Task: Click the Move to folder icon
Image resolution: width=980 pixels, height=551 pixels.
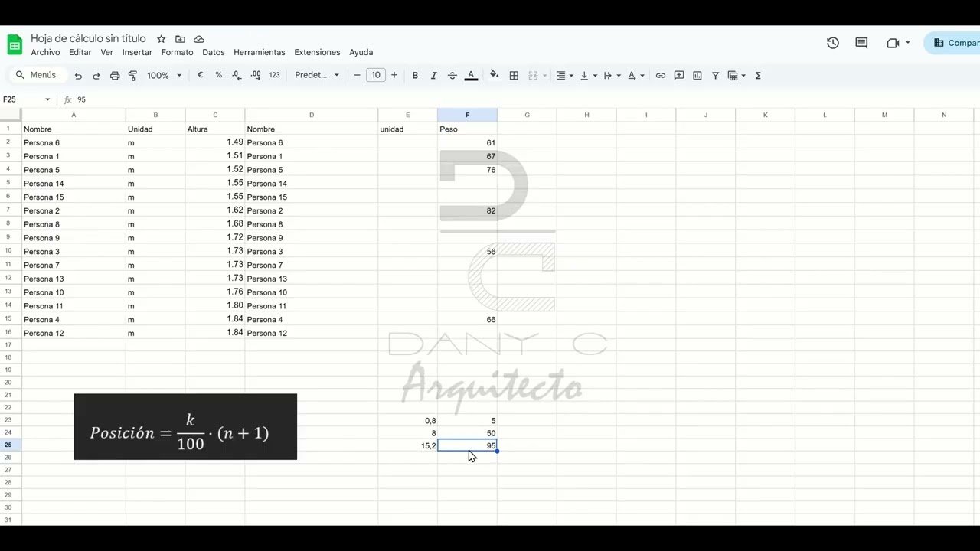Action: (x=180, y=39)
